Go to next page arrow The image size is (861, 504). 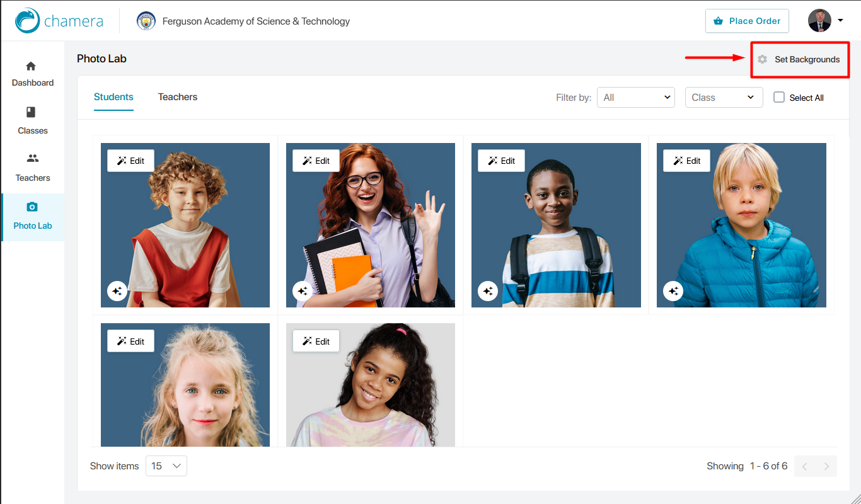click(826, 466)
